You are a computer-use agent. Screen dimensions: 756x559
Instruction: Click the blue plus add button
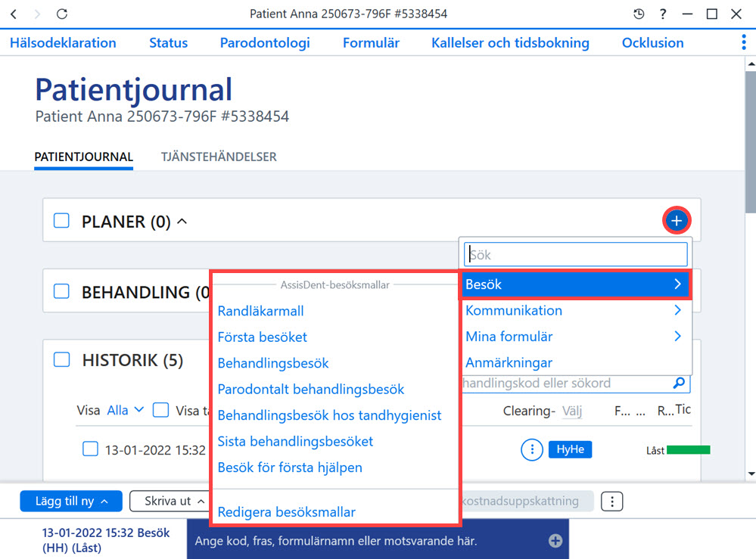click(677, 221)
